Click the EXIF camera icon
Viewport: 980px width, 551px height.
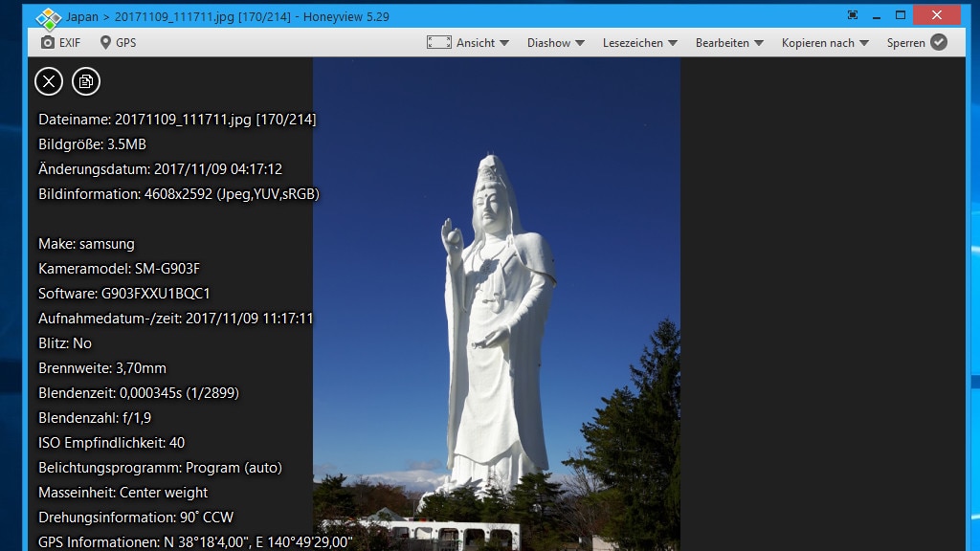48,43
